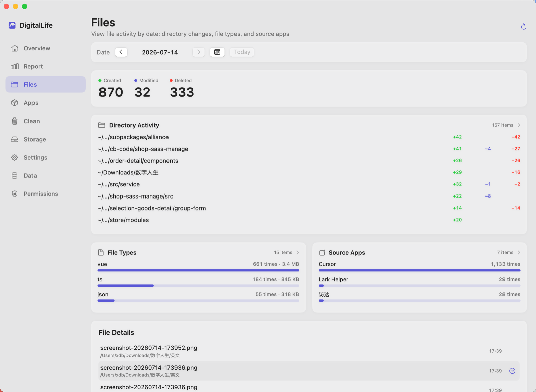The width and height of the screenshot is (536, 392).
Task: Select the store/modules directory row
Action: pos(309,220)
